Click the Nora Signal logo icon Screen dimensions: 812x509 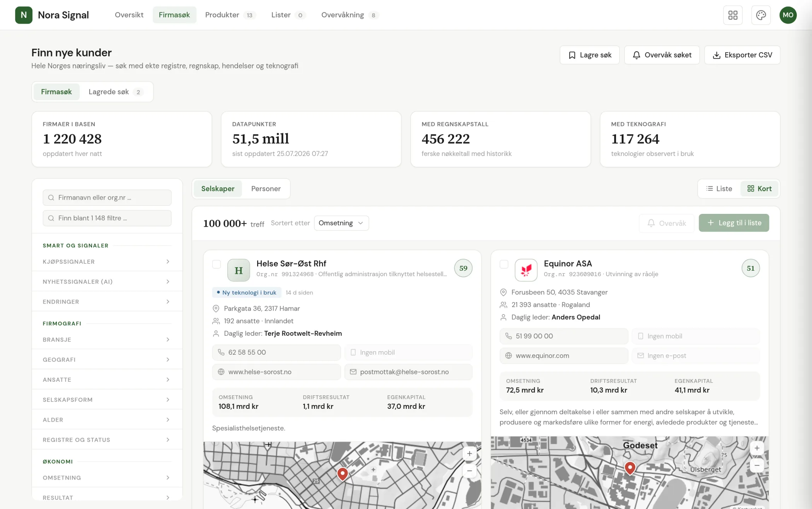pyautogui.click(x=24, y=15)
